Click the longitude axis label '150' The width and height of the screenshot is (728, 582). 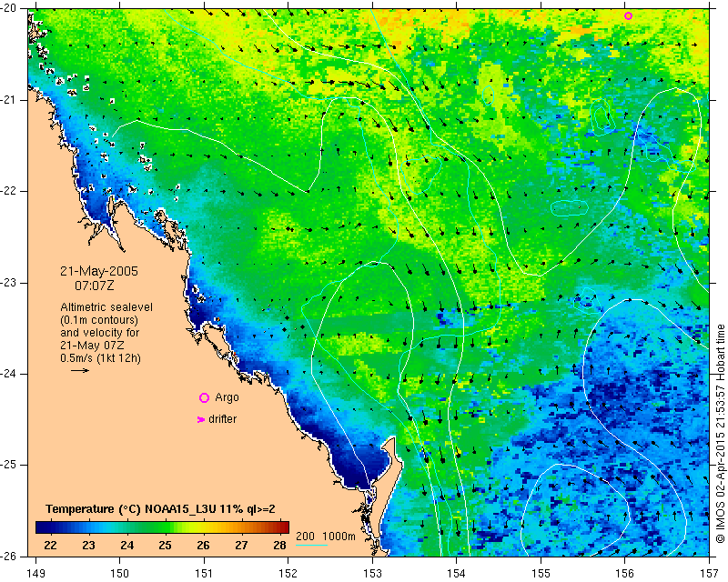[120, 573]
